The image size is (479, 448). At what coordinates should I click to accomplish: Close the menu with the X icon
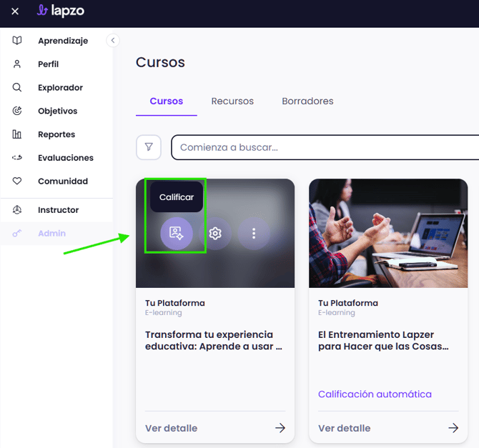[15, 11]
